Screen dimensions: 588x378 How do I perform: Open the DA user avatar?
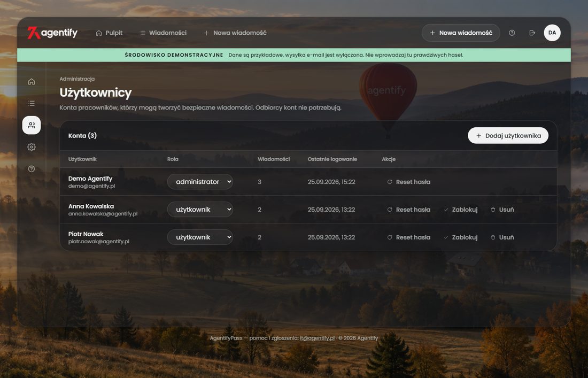[x=552, y=33]
